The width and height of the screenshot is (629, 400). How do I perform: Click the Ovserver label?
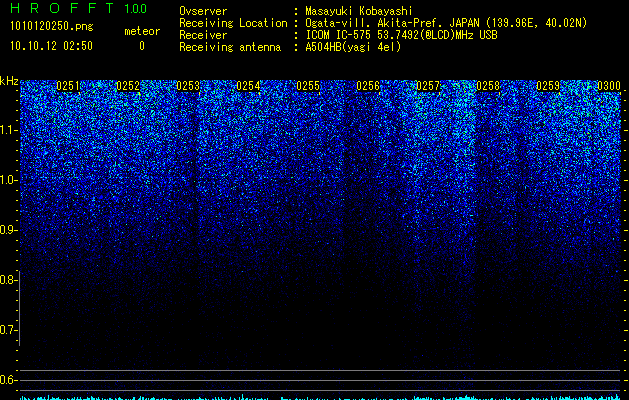203,11
